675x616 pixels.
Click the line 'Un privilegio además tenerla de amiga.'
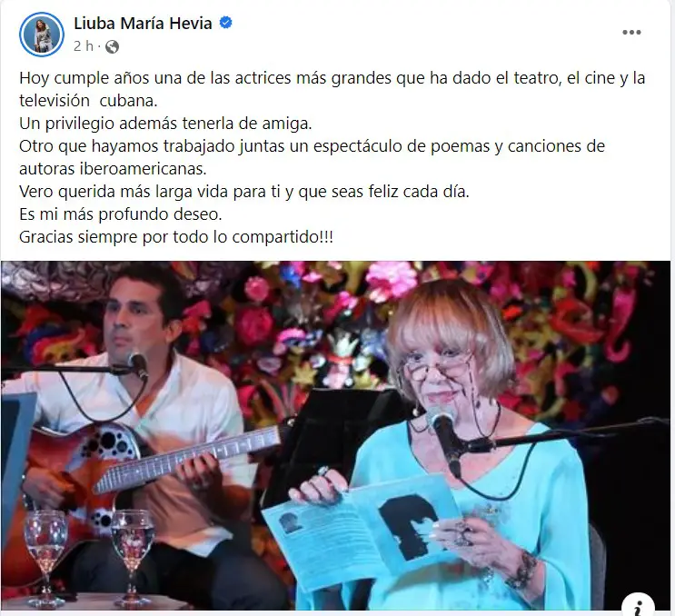coord(165,124)
